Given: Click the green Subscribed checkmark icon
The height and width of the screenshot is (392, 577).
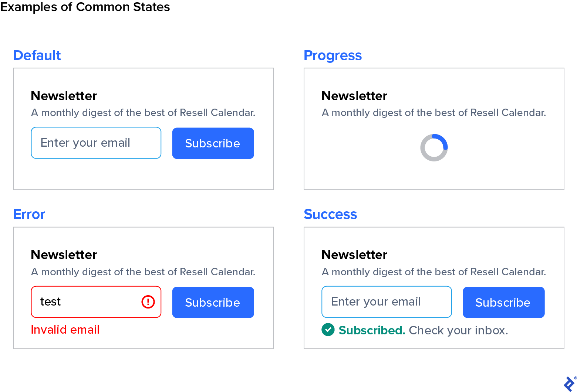Looking at the screenshot, I should point(328,330).
